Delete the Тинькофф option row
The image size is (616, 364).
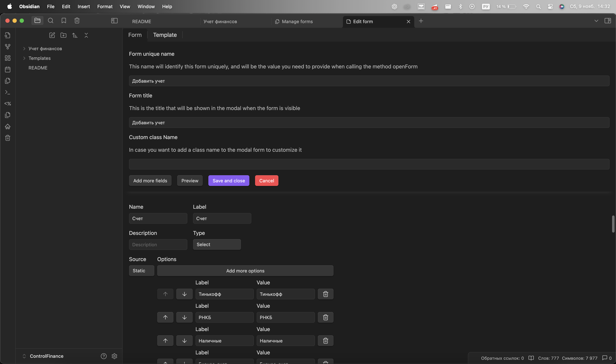pyautogui.click(x=325, y=294)
